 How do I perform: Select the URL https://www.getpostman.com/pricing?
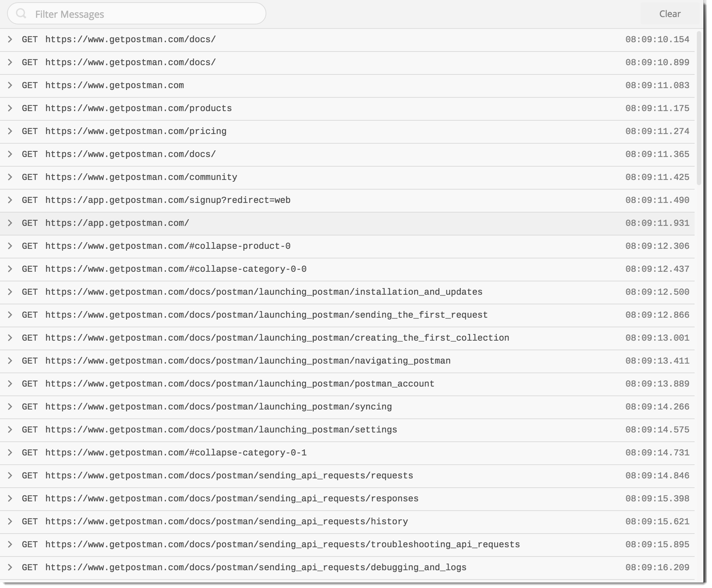click(x=136, y=131)
